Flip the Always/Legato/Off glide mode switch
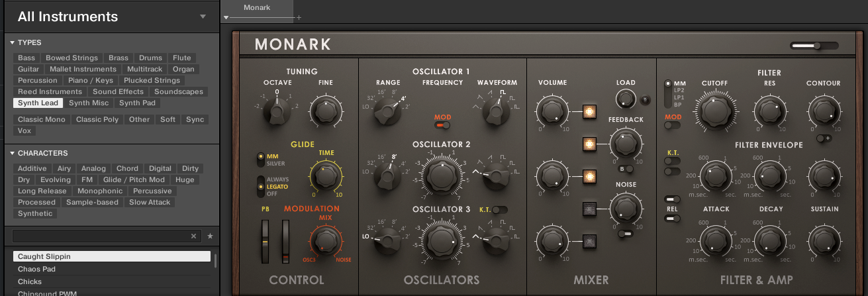 point(261,187)
